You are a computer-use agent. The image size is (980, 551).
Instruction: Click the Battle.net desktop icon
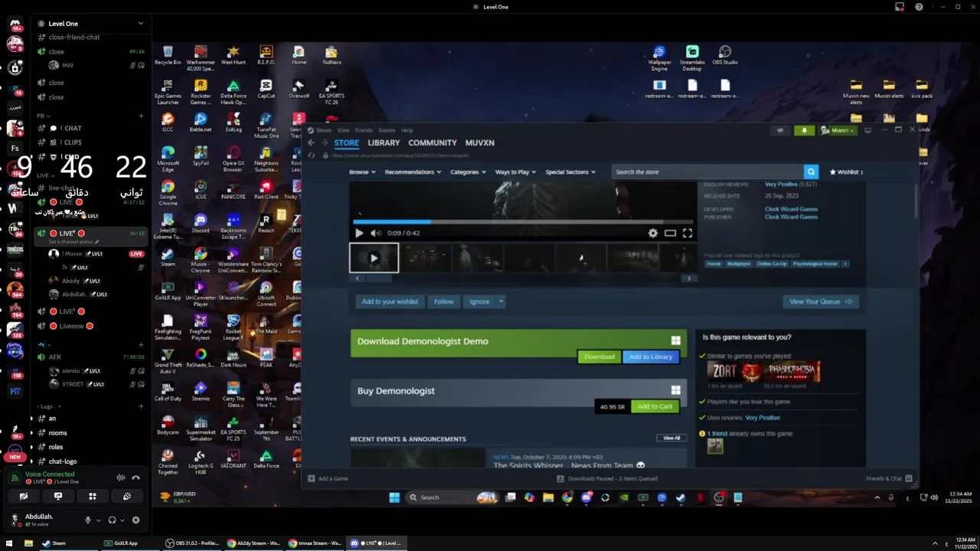click(x=201, y=122)
